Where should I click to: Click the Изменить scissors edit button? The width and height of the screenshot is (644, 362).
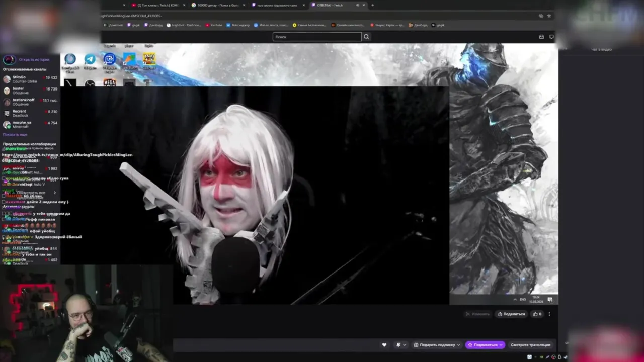click(477, 314)
